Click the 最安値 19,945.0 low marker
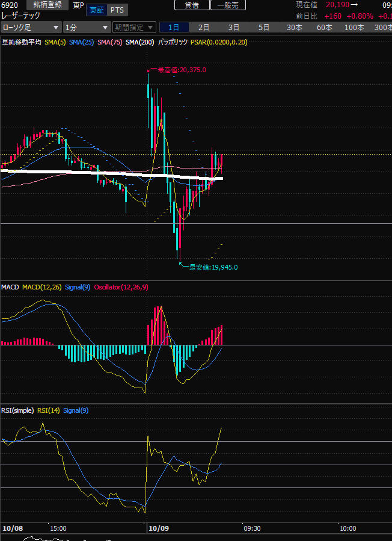The width and height of the screenshot is (392, 541). [213, 267]
